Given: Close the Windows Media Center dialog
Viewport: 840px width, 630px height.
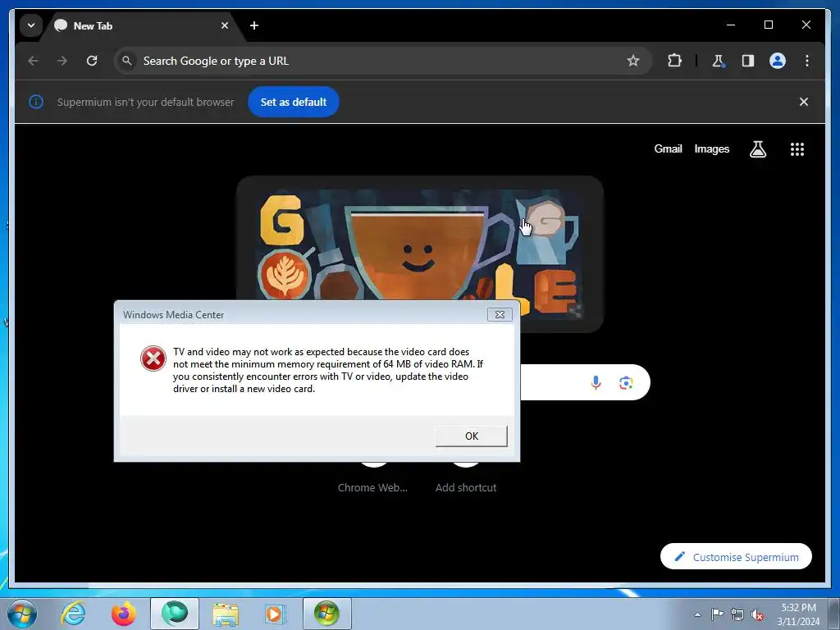Looking at the screenshot, I should (x=500, y=314).
